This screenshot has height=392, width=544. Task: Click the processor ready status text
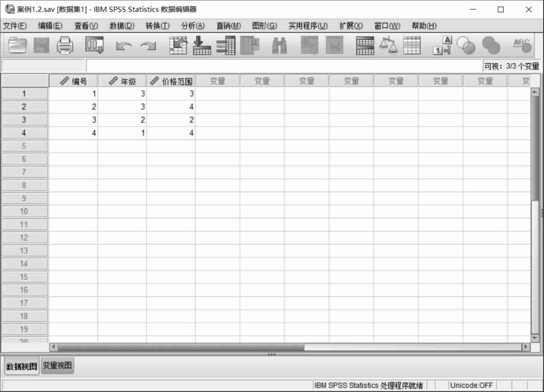pos(368,385)
